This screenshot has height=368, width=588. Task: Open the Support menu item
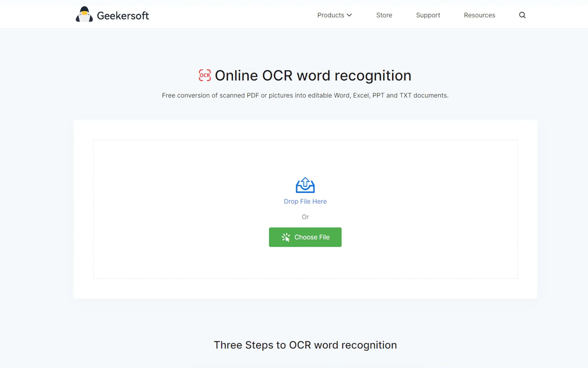pyautogui.click(x=428, y=15)
